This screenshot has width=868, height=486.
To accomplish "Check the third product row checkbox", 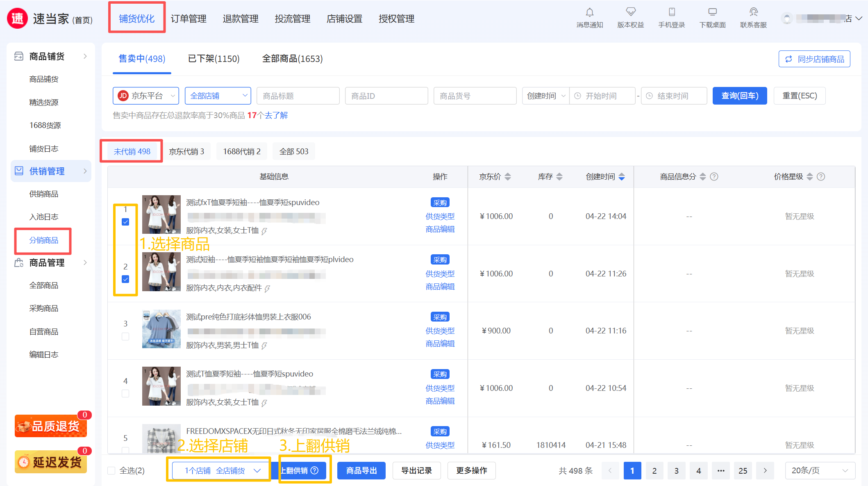I will click(125, 336).
